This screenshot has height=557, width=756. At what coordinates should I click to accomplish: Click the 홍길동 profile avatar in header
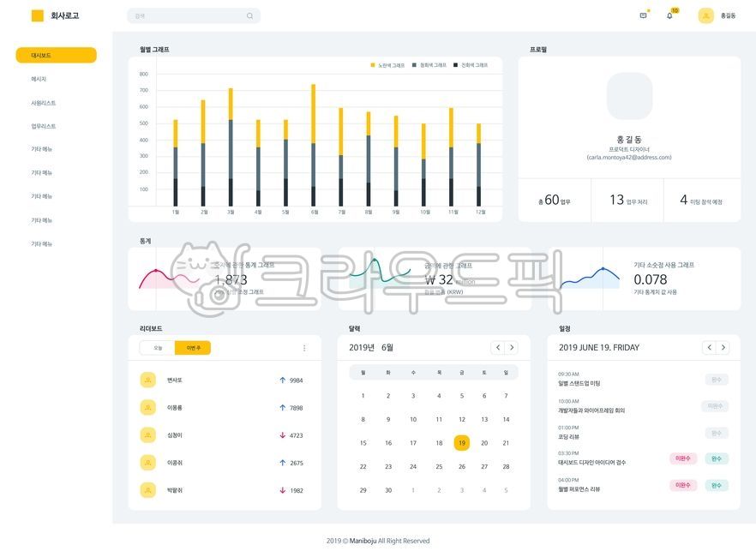coord(705,15)
